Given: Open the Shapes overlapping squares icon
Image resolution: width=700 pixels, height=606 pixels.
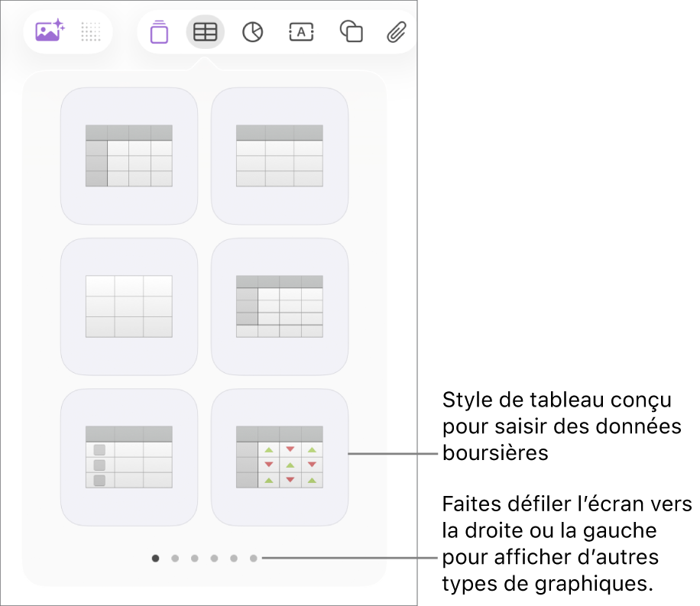Looking at the screenshot, I should click(352, 31).
